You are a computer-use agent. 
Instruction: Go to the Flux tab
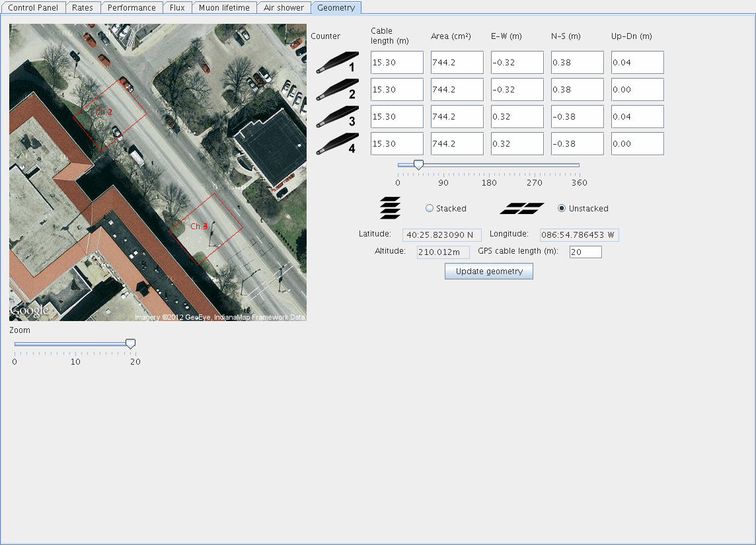[x=177, y=8]
